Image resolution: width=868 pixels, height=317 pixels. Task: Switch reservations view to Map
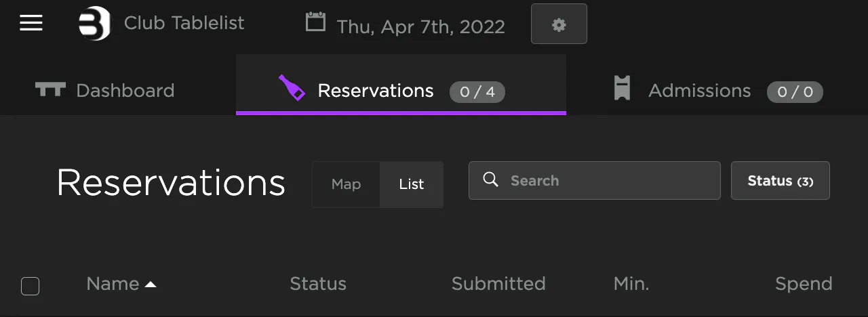pyautogui.click(x=346, y=184)
